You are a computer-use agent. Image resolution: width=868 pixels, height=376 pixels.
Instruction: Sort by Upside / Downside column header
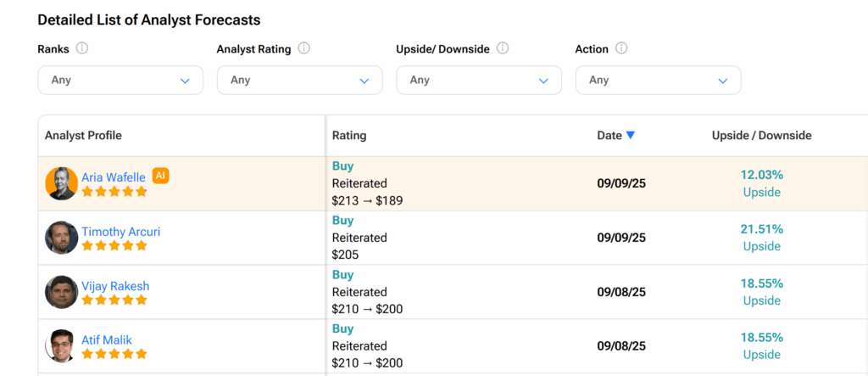coord(761,136)
